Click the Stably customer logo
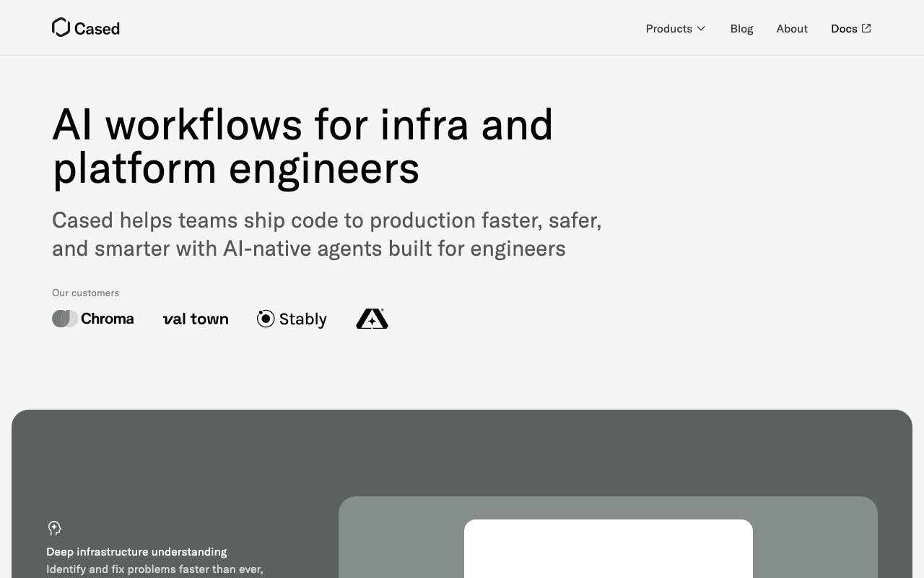Image resolution: width=924 pixels, height=578 pixels. 292,319
